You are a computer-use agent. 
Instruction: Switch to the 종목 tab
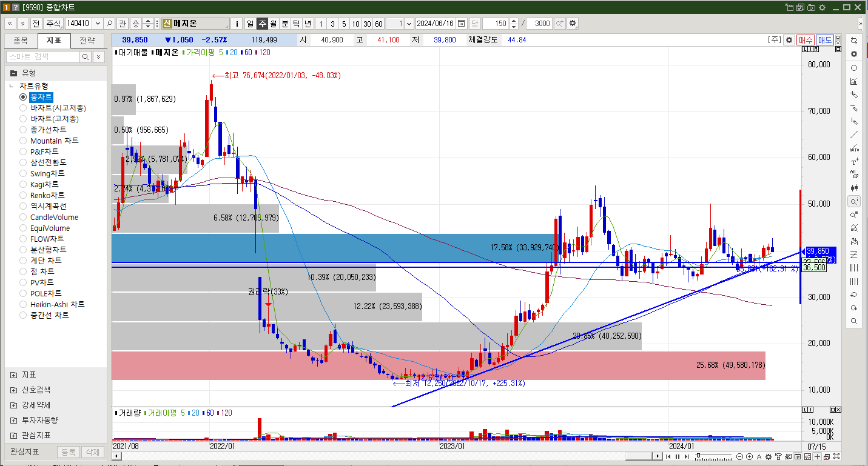(x=21, y=41)
